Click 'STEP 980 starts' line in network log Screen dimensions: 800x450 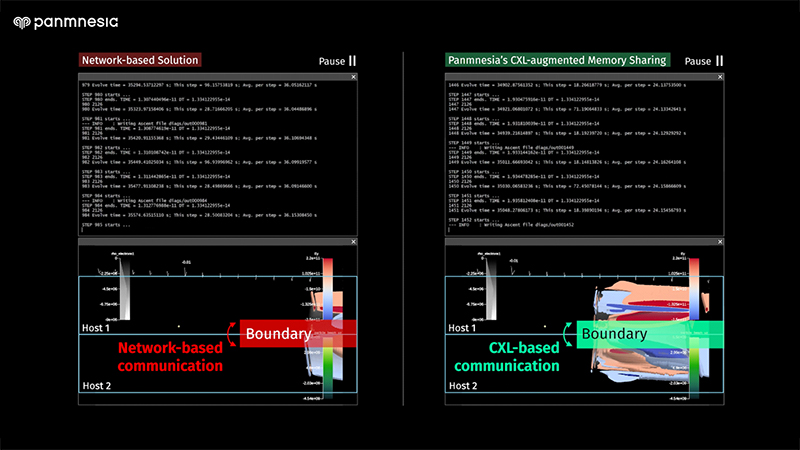(106, 94)
